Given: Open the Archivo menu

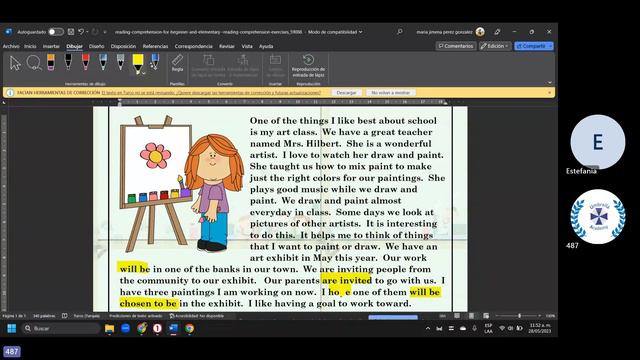Looking at the screenshot, I should click(11, 46).
